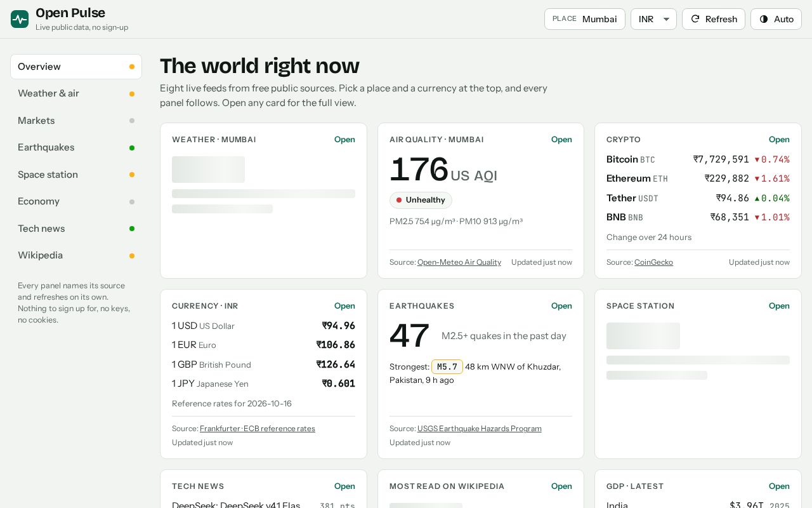
Task: Select Overview in the sidebar
Action: [x=76, y=67]
